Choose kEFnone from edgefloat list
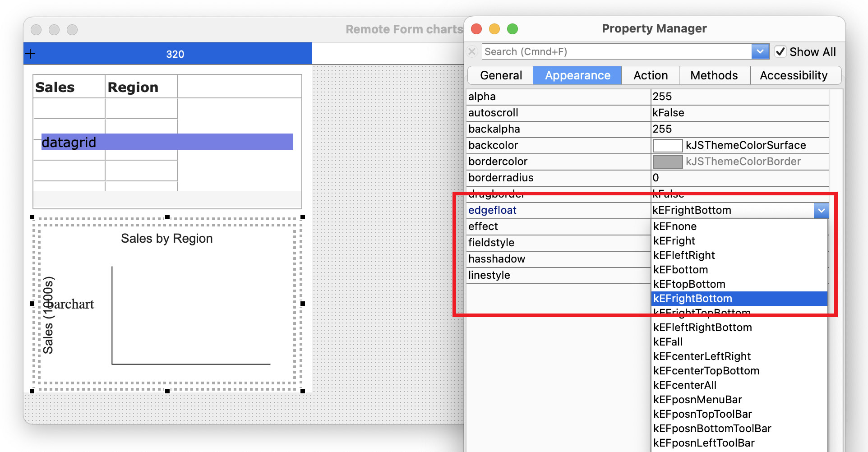 [675, 226]
